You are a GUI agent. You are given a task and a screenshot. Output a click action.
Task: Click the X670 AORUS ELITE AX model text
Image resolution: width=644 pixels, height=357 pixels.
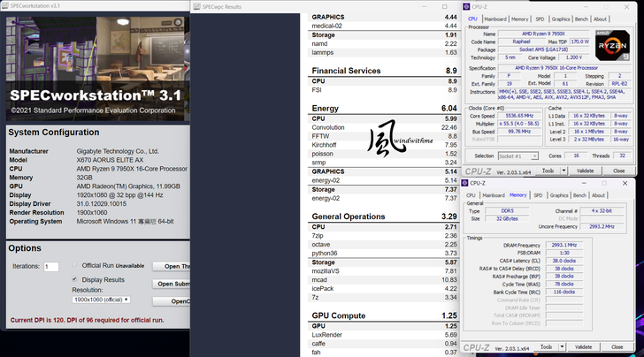pyautogui.click(x=110, y=160)
